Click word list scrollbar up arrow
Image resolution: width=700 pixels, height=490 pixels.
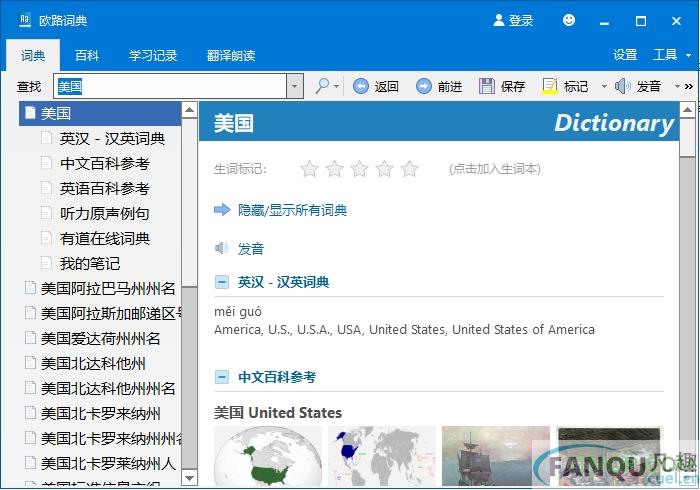[189, 110]
